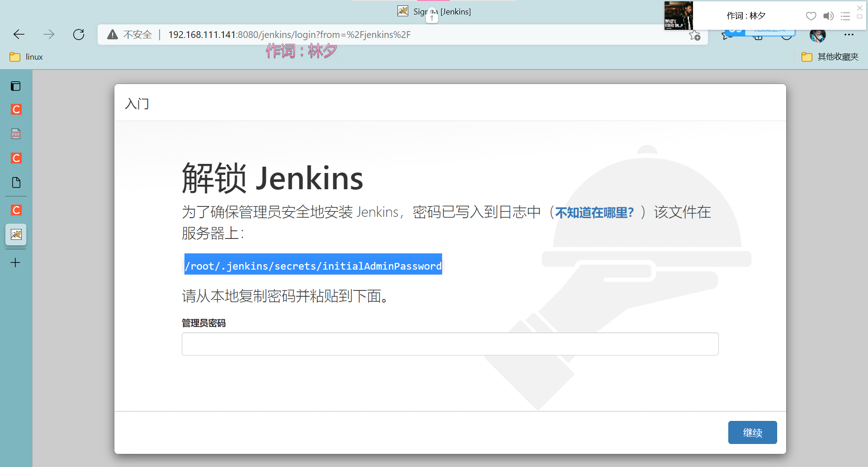Click the 继续 button

click(x=752, y=433)
